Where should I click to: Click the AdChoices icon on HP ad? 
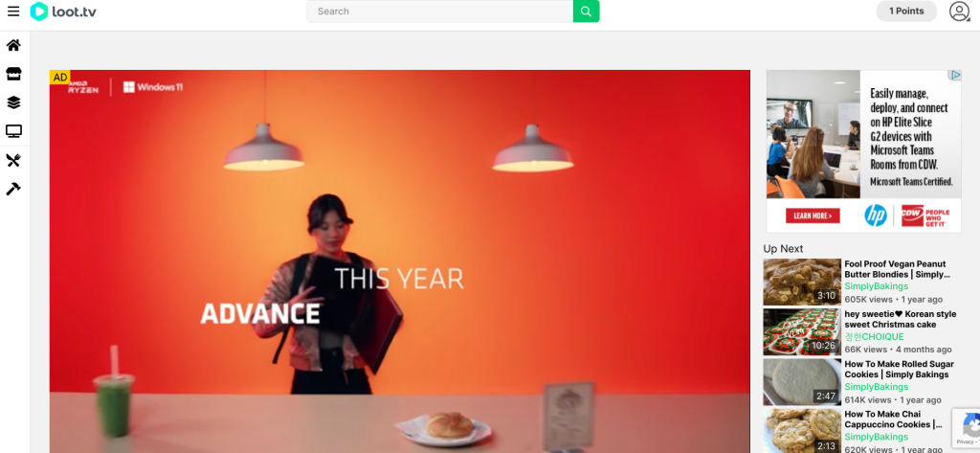click(x=955, y=75)
